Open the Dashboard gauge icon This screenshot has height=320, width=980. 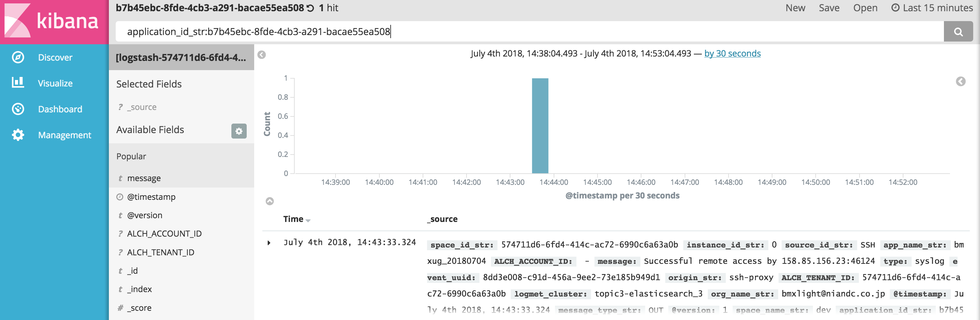18,109
